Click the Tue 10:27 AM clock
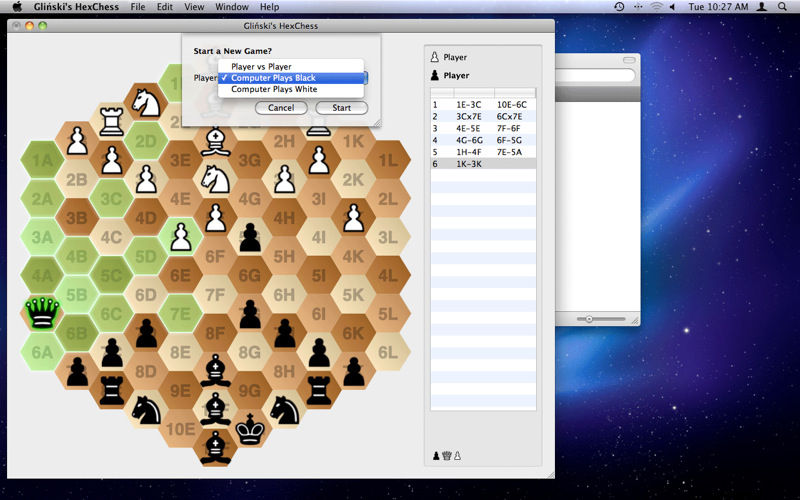Screen dimensions: 800x500 pos(718,7)
